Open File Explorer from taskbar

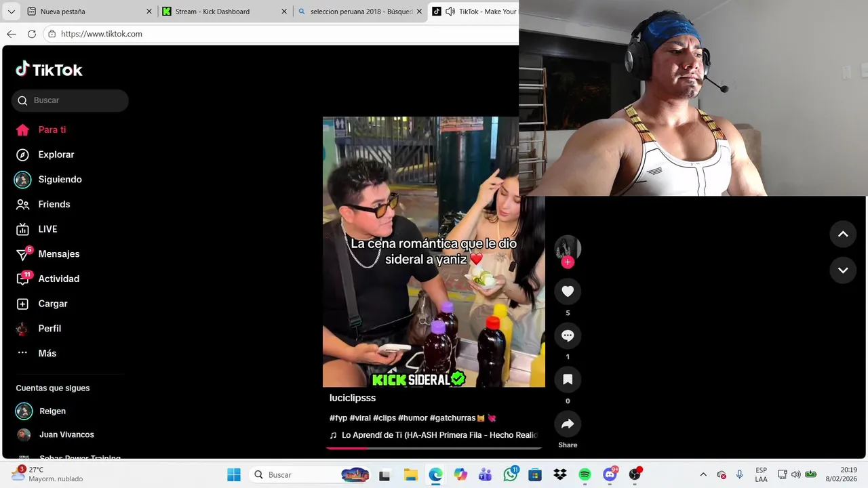(410, 474)
